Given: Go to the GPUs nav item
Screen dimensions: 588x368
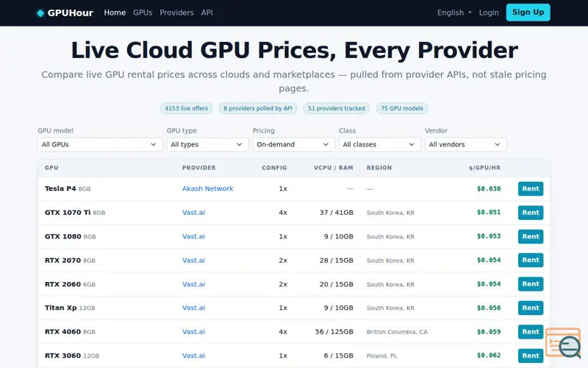Looking at the screenshot, I should click(x=143, y=13).
